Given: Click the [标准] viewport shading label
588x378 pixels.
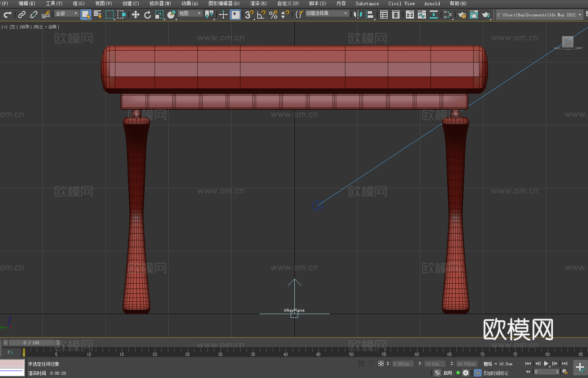Looking at the screenshot, I should tap(25, 27).
